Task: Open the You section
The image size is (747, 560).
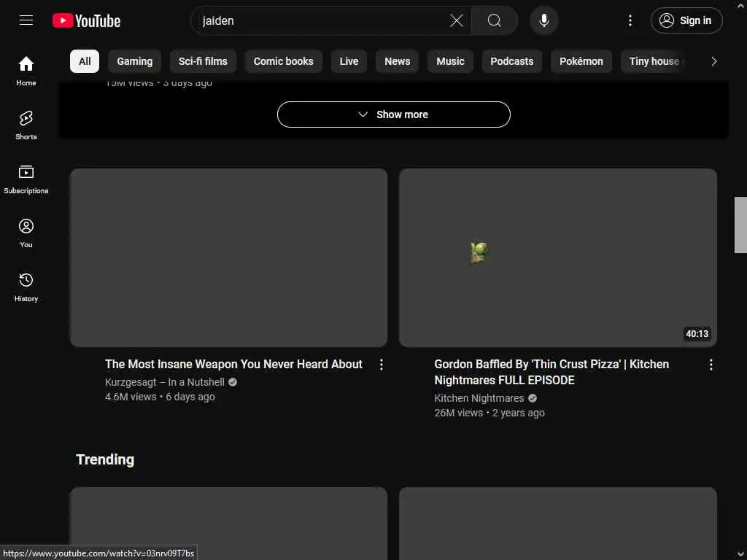Action: (x=26, y=233)
